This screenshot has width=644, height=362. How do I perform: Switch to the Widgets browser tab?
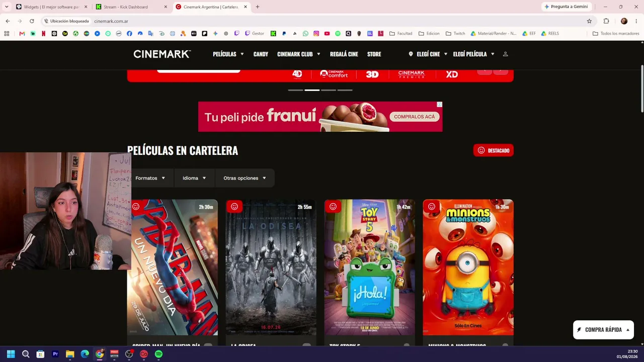pyautogui.click(x=52, y=7)
